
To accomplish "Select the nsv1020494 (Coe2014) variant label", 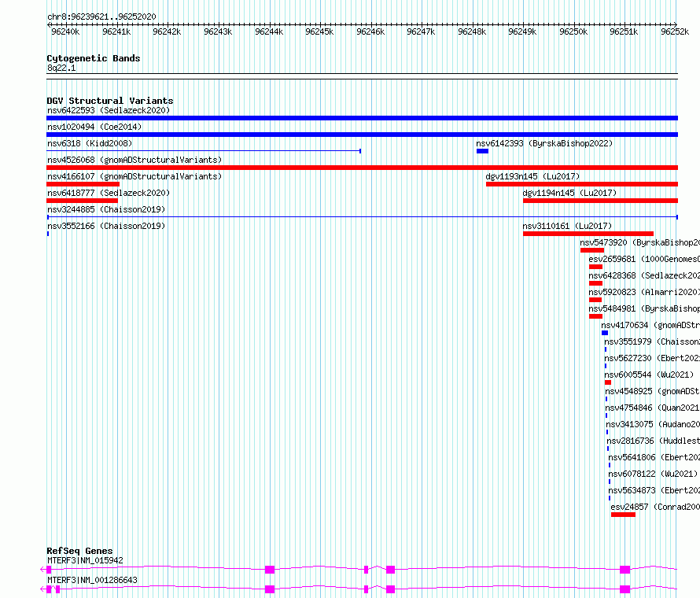I will 94,127.
